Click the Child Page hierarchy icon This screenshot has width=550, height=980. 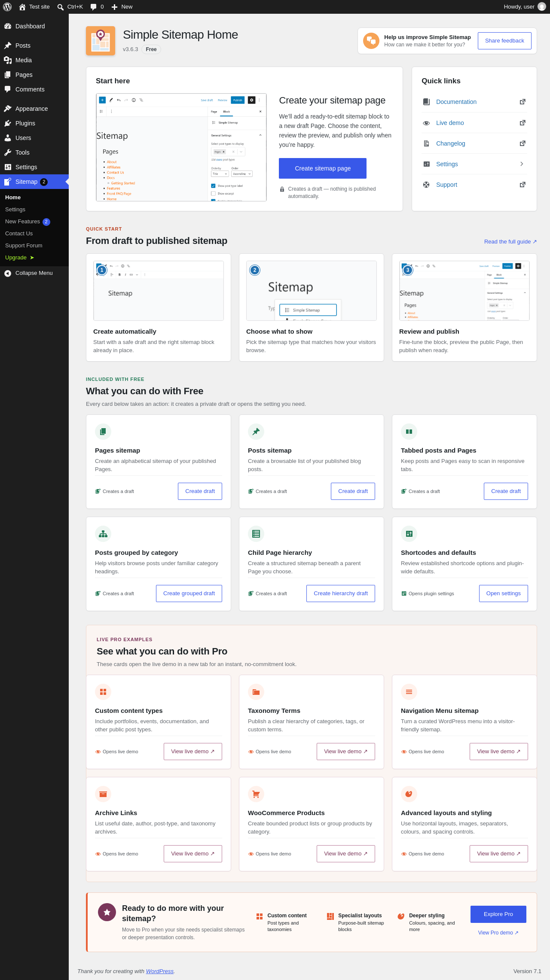pos(256,534)
